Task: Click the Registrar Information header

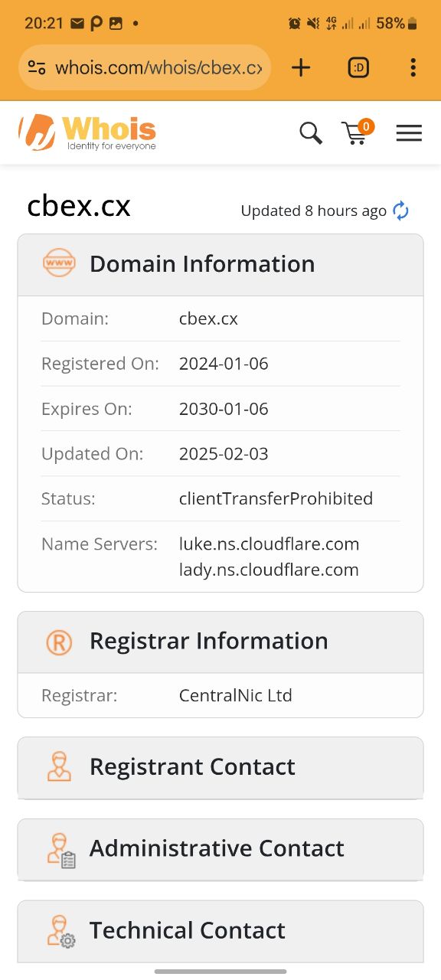Action: click(220, 642)
